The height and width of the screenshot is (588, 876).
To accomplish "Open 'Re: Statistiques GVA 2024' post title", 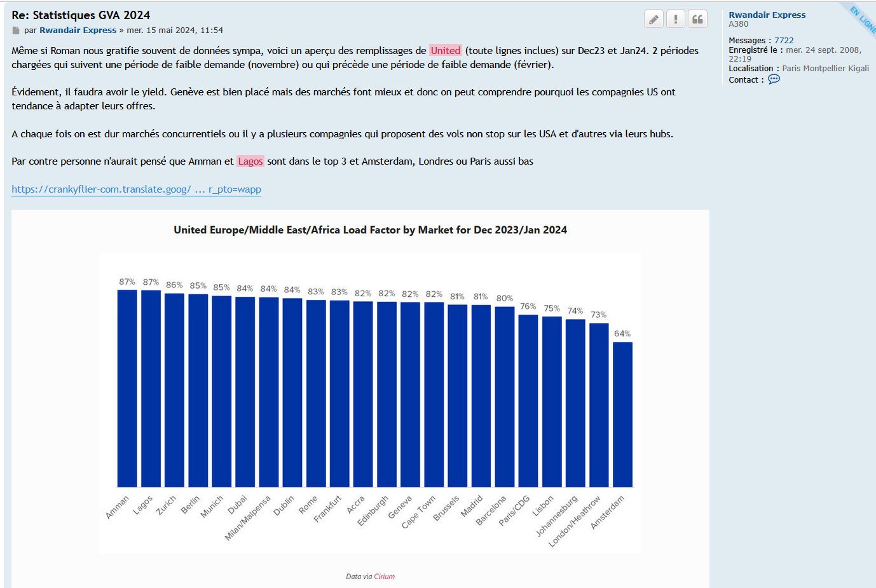I will [81, 15].
